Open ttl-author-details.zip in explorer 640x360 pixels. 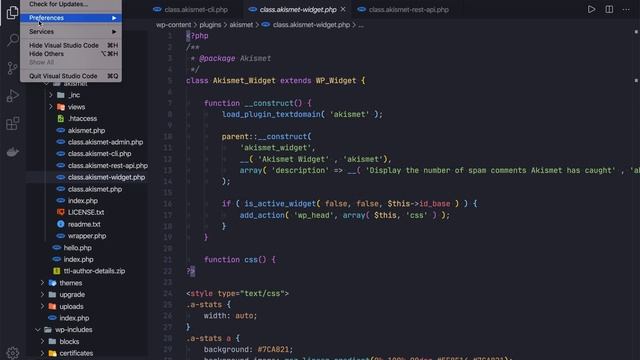coord(94,271)
